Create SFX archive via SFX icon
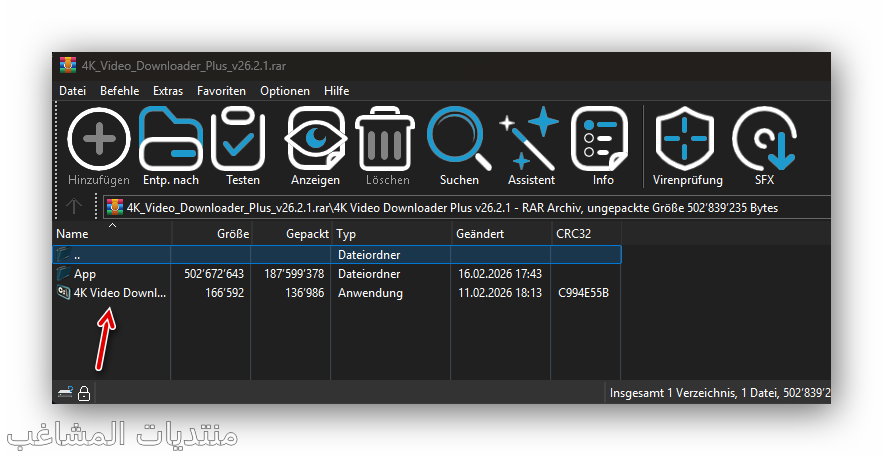 (764, 138)
